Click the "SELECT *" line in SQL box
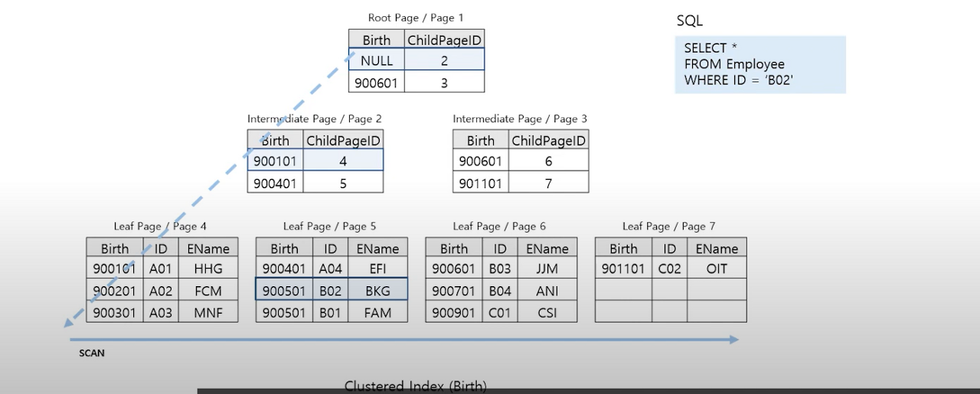 click(x=710, y=48)
